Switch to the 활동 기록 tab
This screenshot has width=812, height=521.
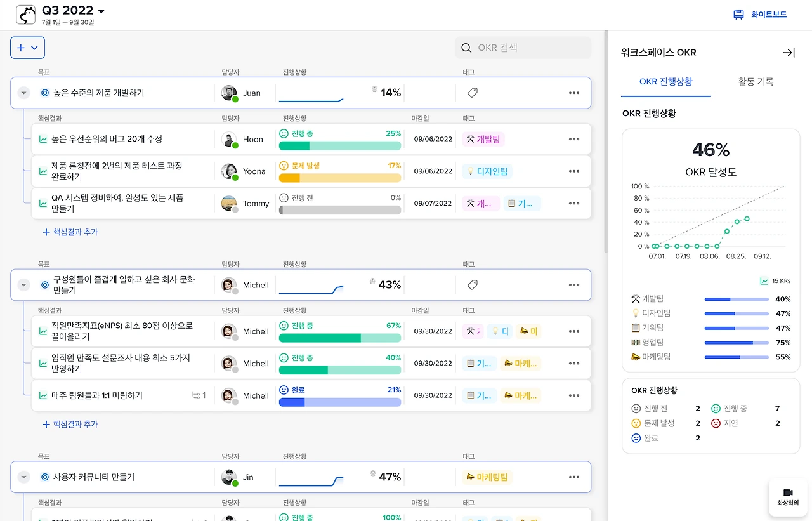(756, 82)
